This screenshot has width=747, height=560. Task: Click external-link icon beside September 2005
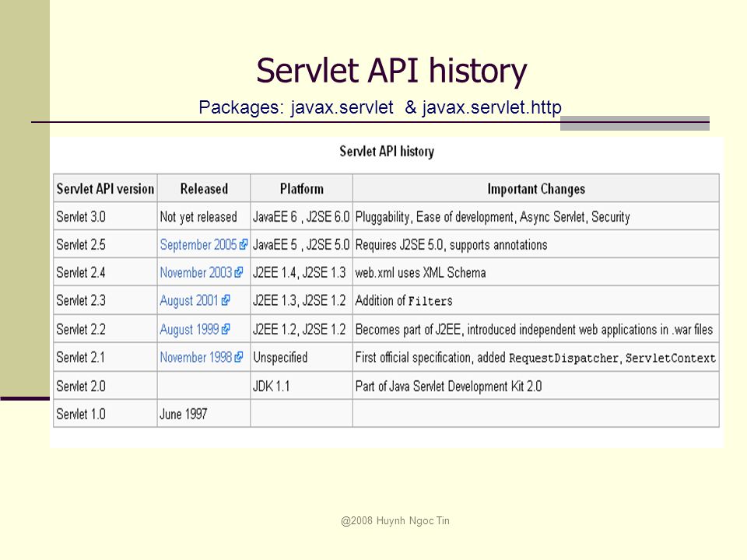click(x=244, y=245)
